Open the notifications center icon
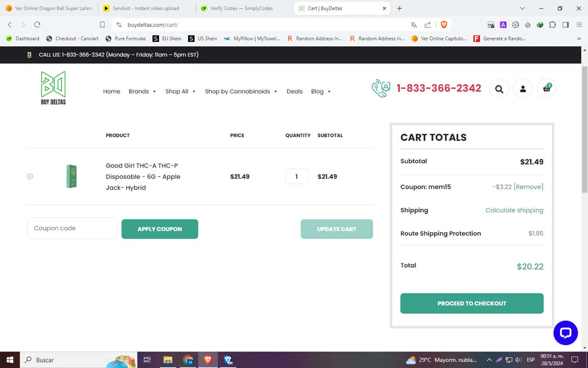Viewport: 588px width, 368px height. pos(575,360)
